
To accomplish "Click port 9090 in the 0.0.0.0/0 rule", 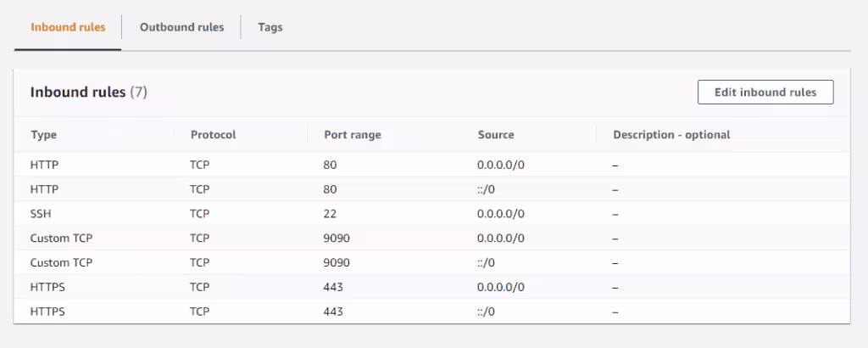I will pyautogui.click(x=337, y=239).
